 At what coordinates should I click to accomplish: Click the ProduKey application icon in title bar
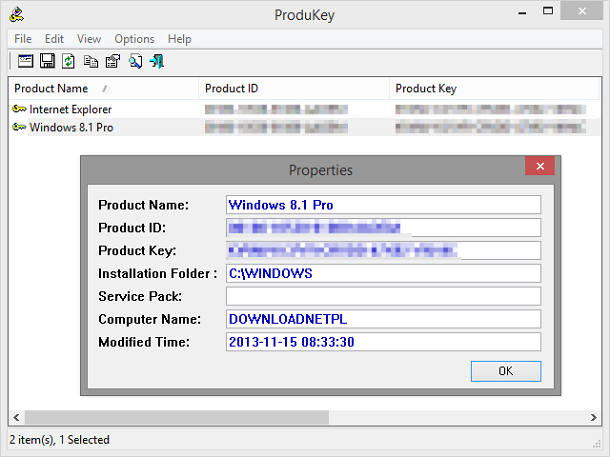pyautogui.click(x=17, y=15)
